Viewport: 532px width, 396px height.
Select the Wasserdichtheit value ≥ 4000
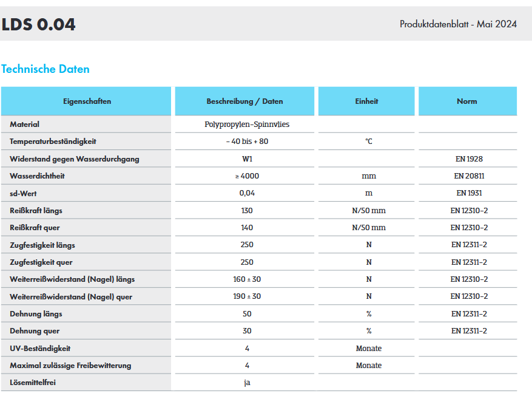click(247, 176)
